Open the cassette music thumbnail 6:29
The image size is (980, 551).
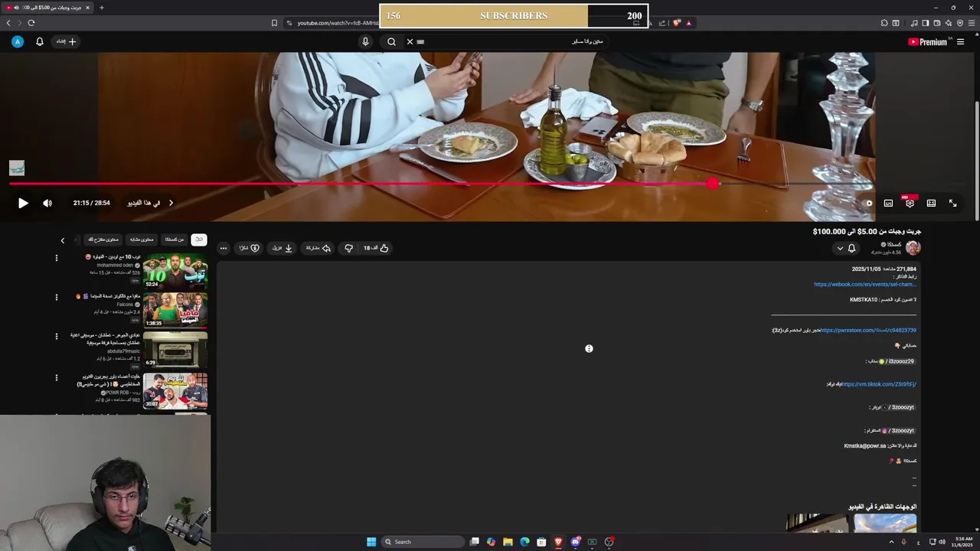pyautogui.click(x=175, y=349)
